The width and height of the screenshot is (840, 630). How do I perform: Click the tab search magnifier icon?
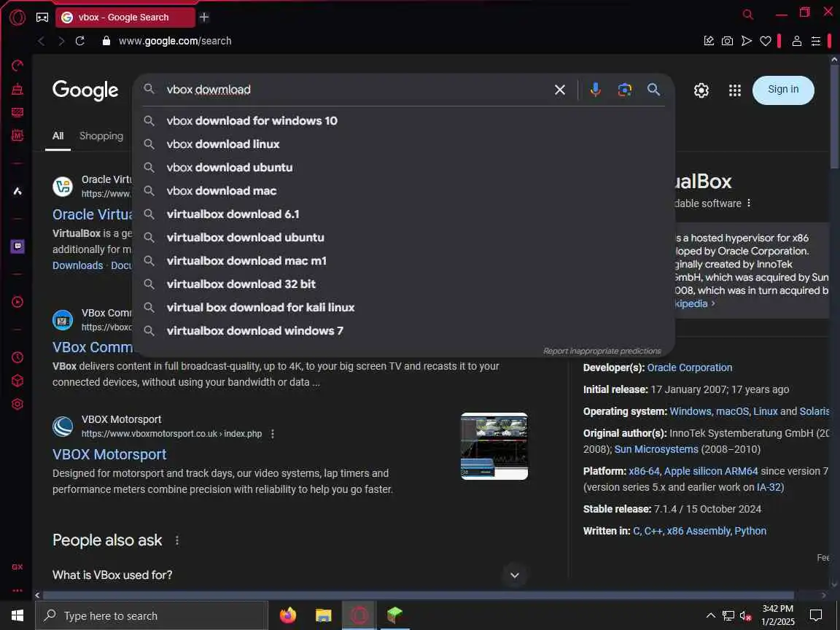(748, 15)
